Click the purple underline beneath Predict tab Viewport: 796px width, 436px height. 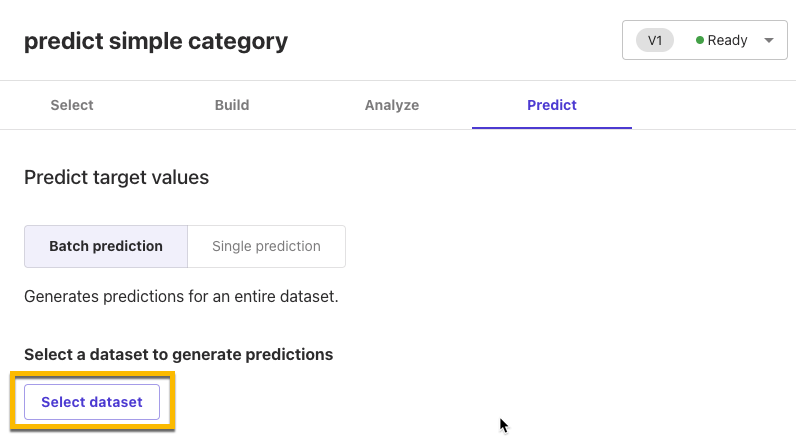[x=552, y=128]
